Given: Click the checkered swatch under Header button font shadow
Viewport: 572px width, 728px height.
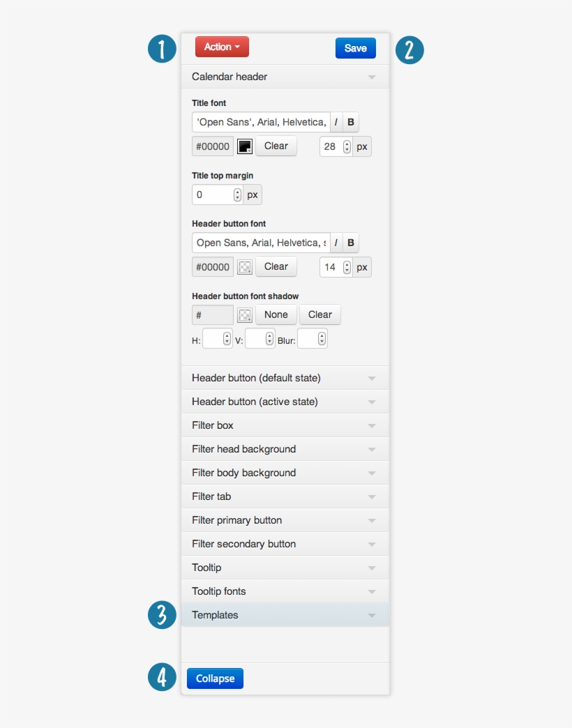Looking at the screenshot, I should pos(246,314).
